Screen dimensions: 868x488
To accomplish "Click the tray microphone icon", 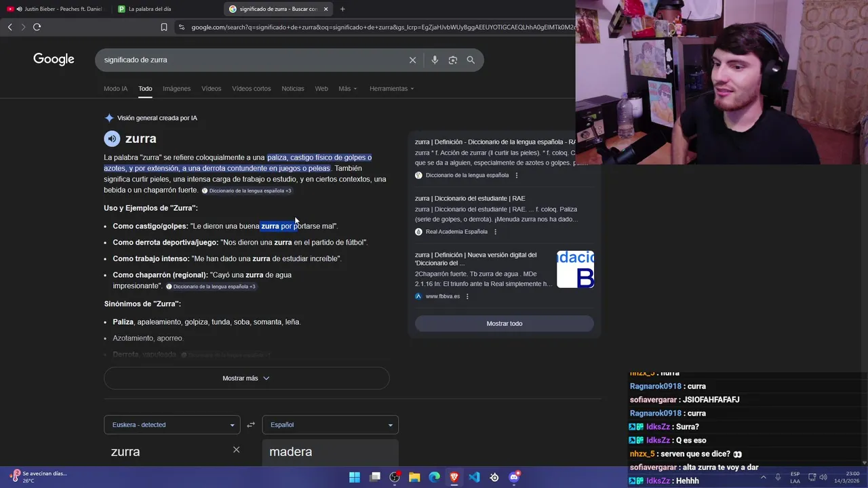I will click(x=778, y=477).
